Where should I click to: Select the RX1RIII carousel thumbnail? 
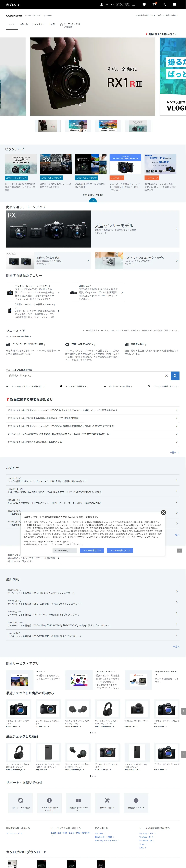[x=48, y=126]
